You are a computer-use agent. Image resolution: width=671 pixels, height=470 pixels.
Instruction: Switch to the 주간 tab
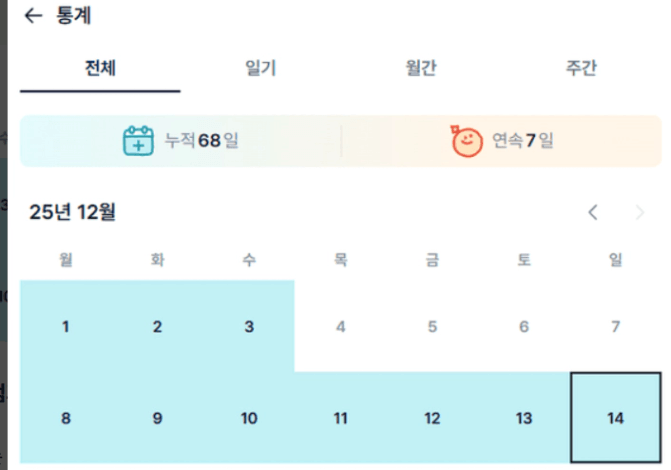tap(581, 68)
